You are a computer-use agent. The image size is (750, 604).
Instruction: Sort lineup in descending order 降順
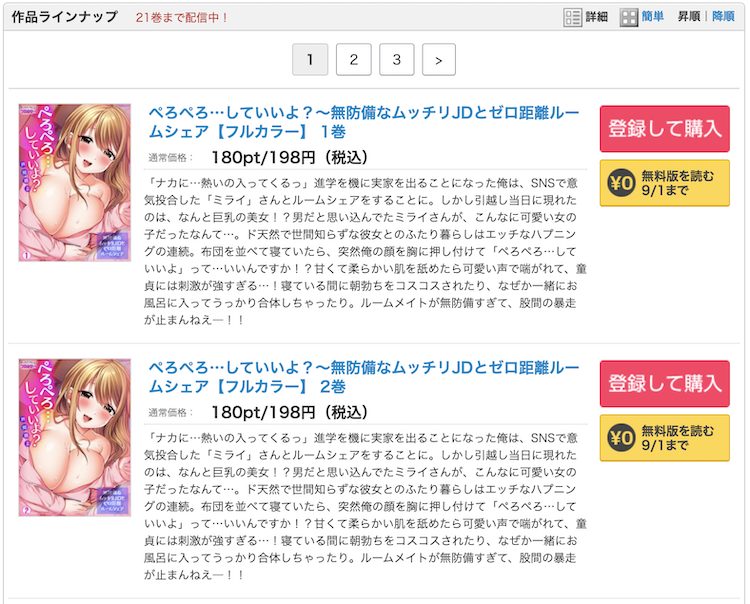(723, 17)
